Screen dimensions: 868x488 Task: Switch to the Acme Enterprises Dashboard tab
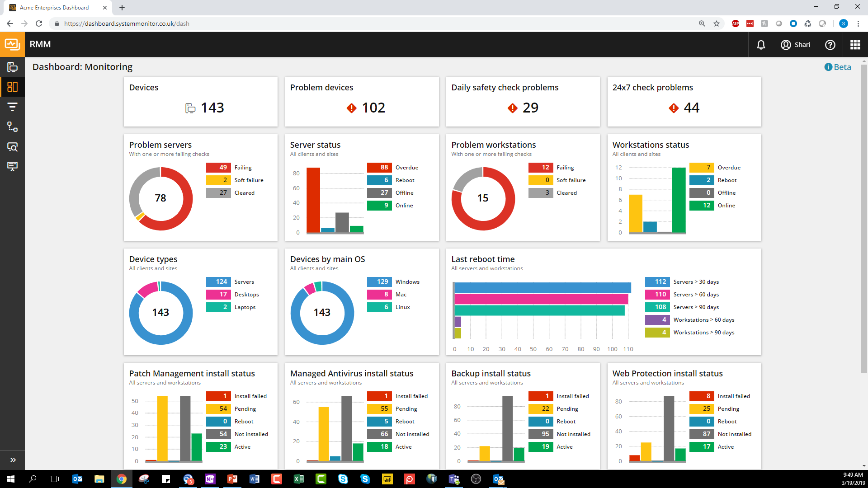[54, 8]
